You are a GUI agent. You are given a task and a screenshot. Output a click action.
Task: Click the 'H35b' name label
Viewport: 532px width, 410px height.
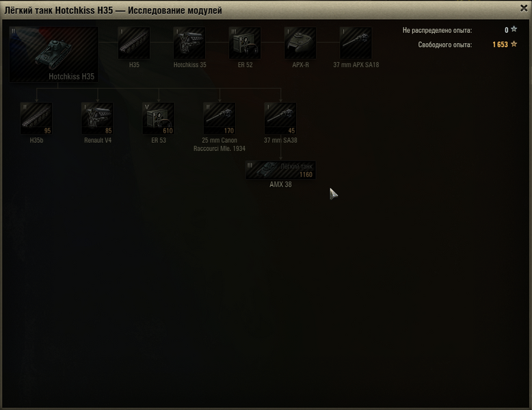pyautogui.click(x=36, y=140)
